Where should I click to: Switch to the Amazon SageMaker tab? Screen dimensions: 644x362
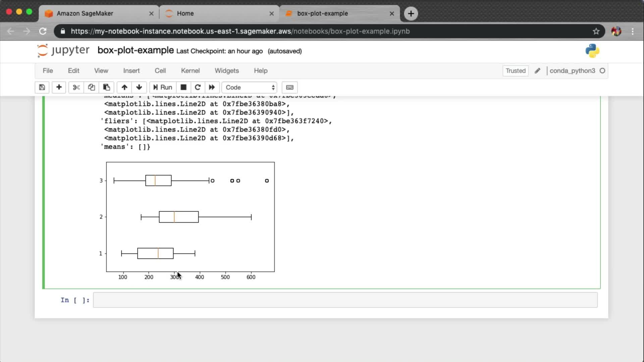click(x=97, y=13)
